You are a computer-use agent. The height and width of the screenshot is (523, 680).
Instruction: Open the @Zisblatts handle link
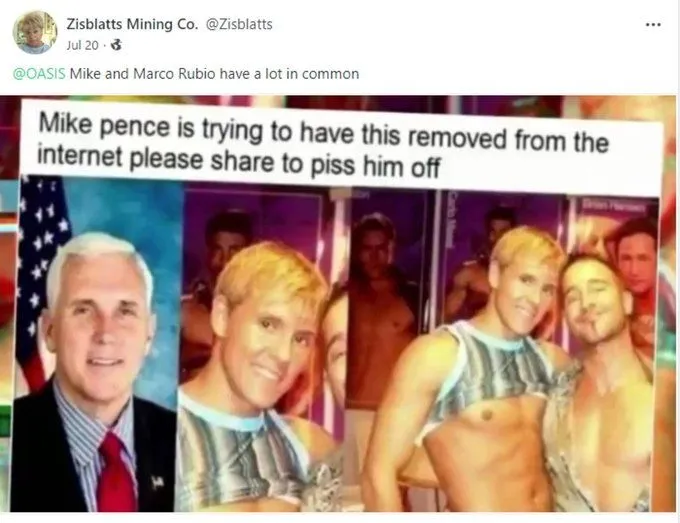coord(238,24)
